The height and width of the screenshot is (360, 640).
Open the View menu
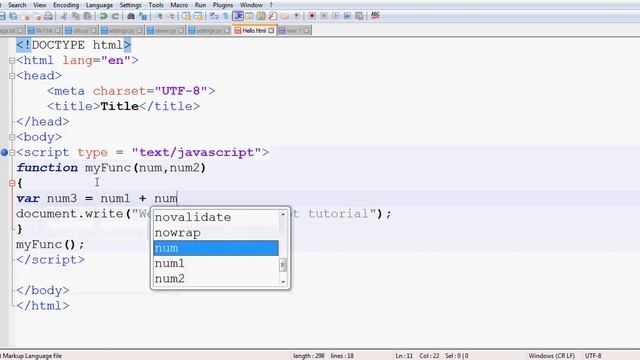tap(40, 5)
